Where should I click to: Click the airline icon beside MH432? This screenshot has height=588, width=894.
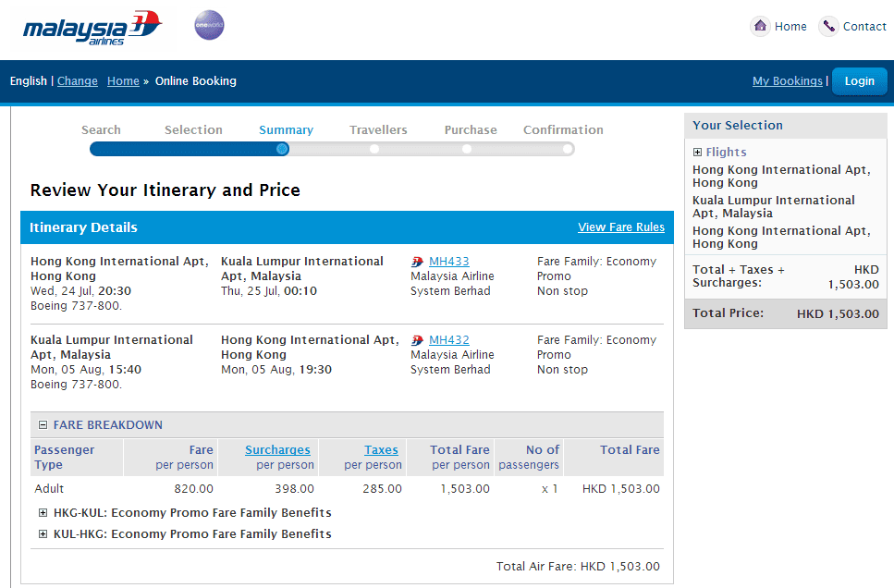(417, 340)
